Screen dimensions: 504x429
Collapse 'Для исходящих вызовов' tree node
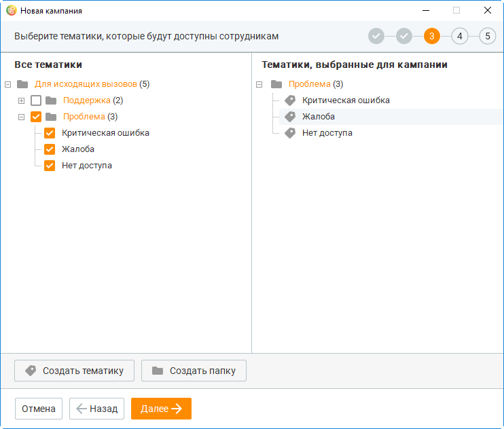pos(8,84)
